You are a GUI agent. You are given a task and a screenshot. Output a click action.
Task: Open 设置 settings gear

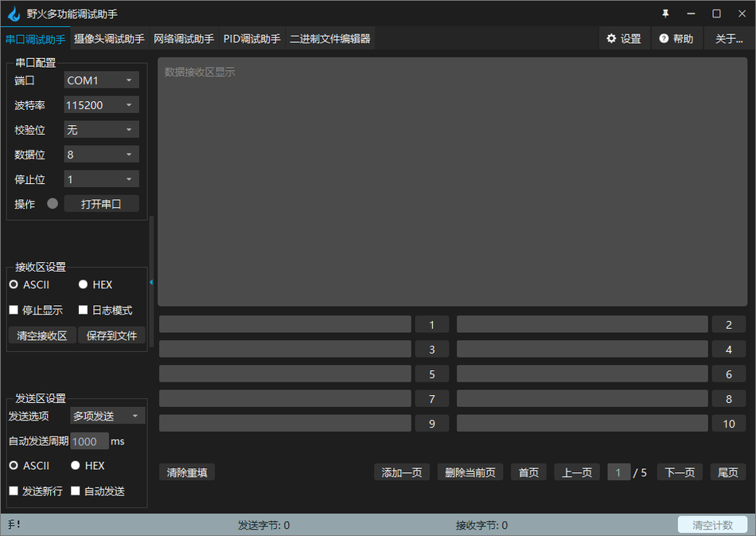click(x=624, y=38)
